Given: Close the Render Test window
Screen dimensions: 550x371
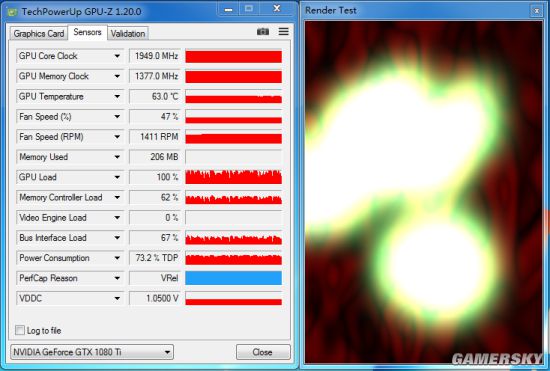Looking at the screenshot, I should tap(536, 11).
